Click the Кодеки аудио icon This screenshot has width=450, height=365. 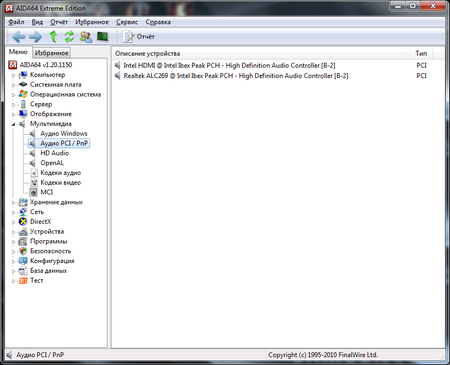click(34, 173)
